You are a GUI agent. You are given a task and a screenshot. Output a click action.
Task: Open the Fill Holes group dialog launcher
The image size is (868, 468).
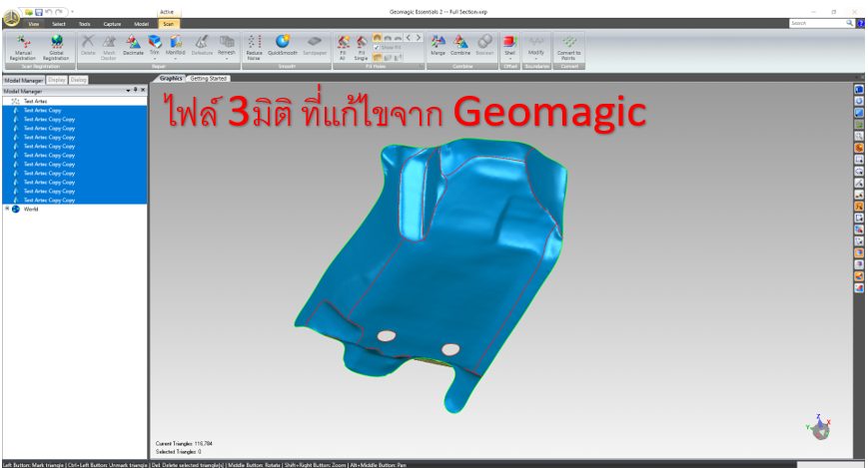422,67
